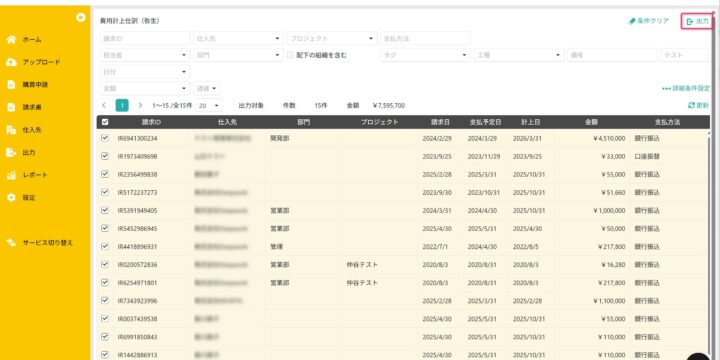720x360 pixels.
Task: Click the 出力 export button at top right
Action: [697, 21]
